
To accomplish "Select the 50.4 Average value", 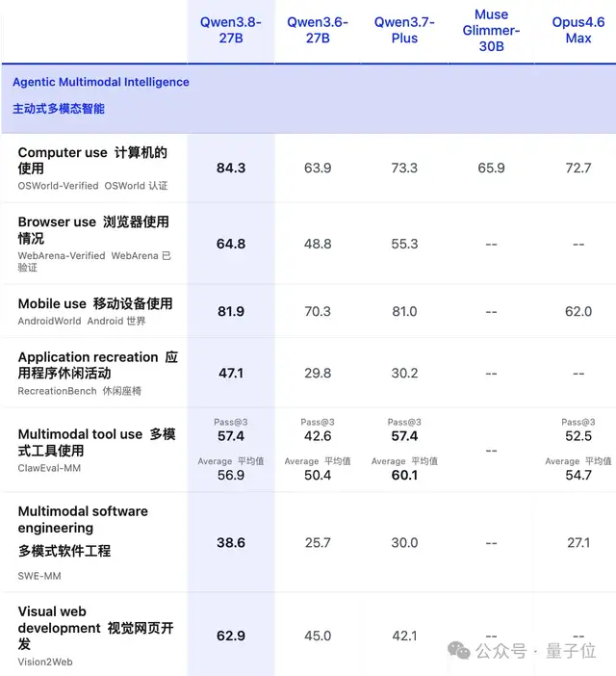I will coord(318,475).
